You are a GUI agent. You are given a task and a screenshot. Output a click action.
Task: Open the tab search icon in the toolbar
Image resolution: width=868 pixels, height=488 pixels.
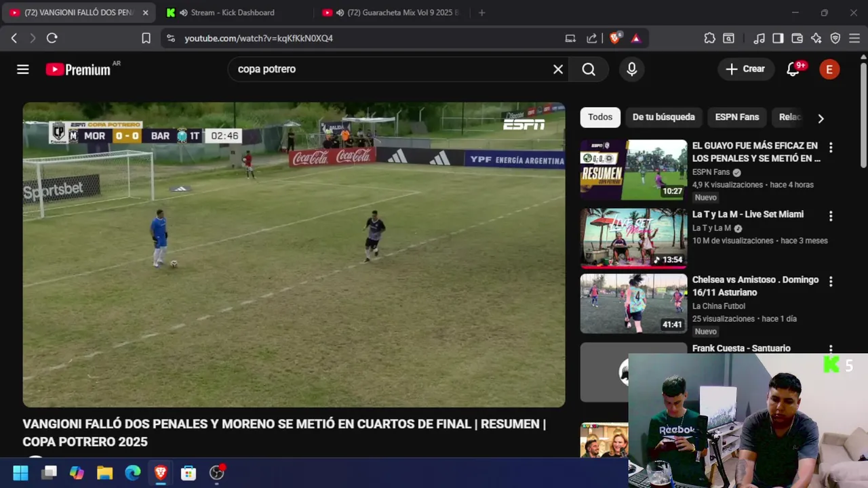728,38
